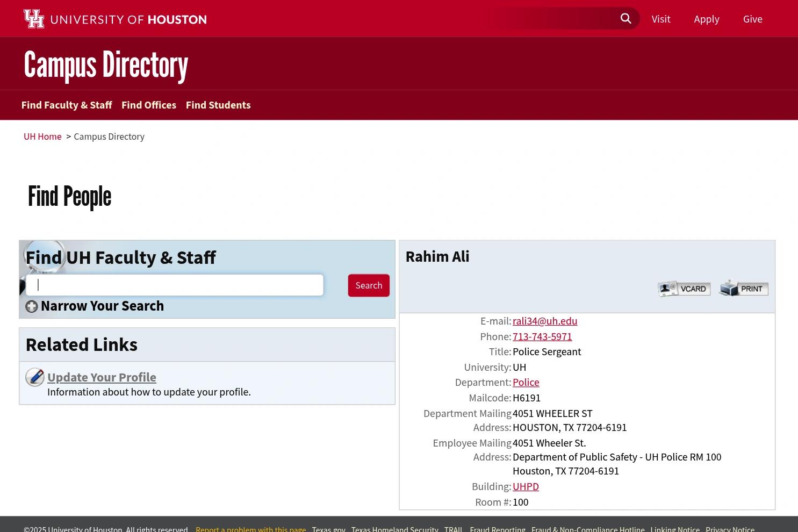
Task: Open the Give link
Action: click(752, 19)
